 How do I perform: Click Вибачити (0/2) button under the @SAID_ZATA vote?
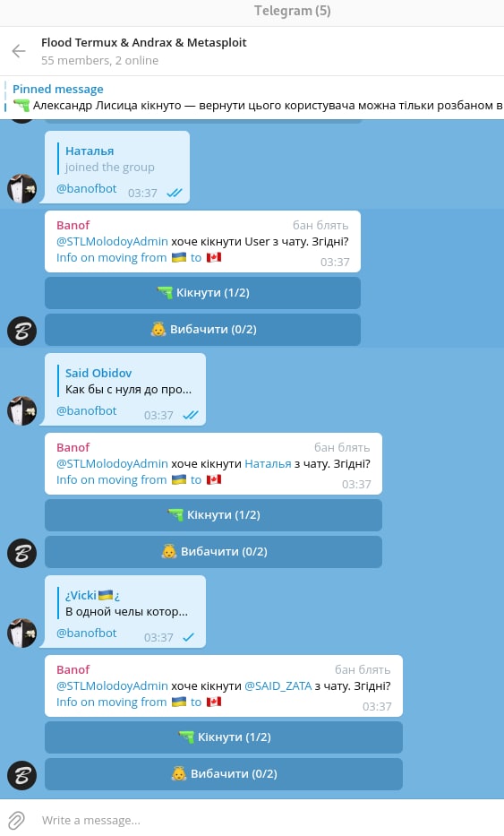(224, 774)
